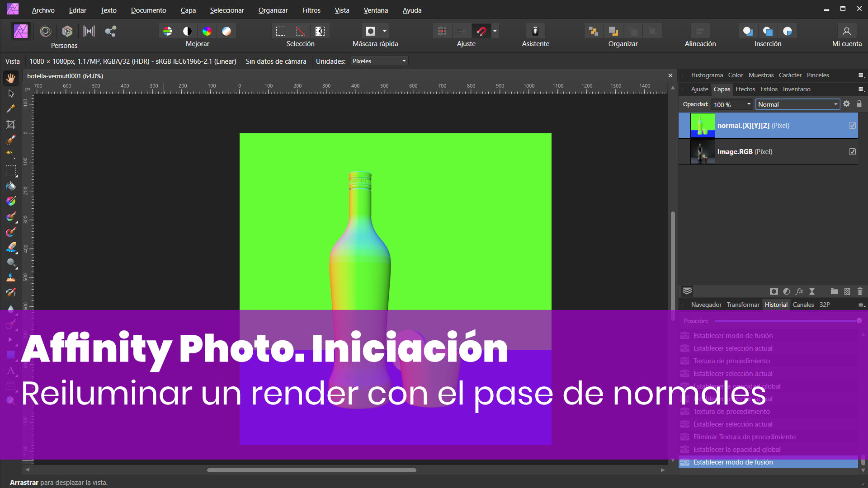Create a group with the folder icon
Screen dimensions: 868x488
pos(835,291)
